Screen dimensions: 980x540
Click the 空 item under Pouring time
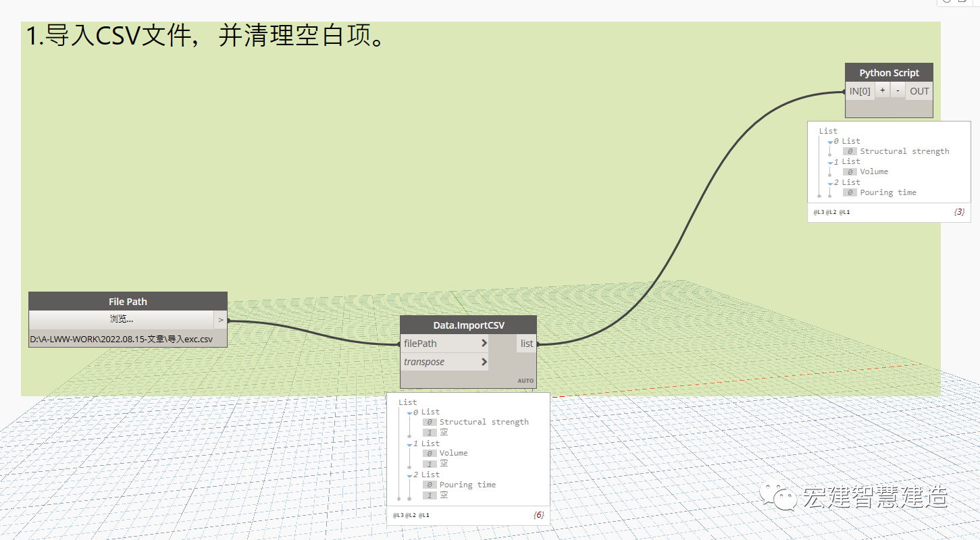(x=444, y=495)
